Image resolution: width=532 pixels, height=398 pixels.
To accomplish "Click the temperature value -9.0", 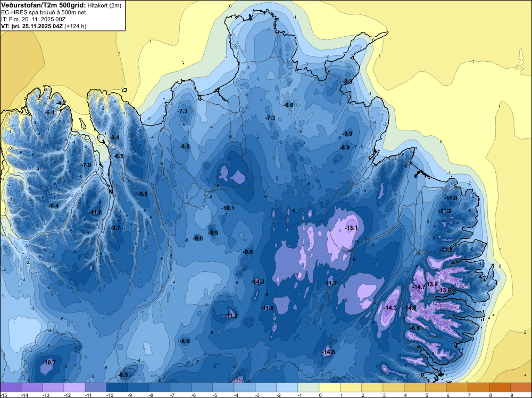I will tap(198, 239).
